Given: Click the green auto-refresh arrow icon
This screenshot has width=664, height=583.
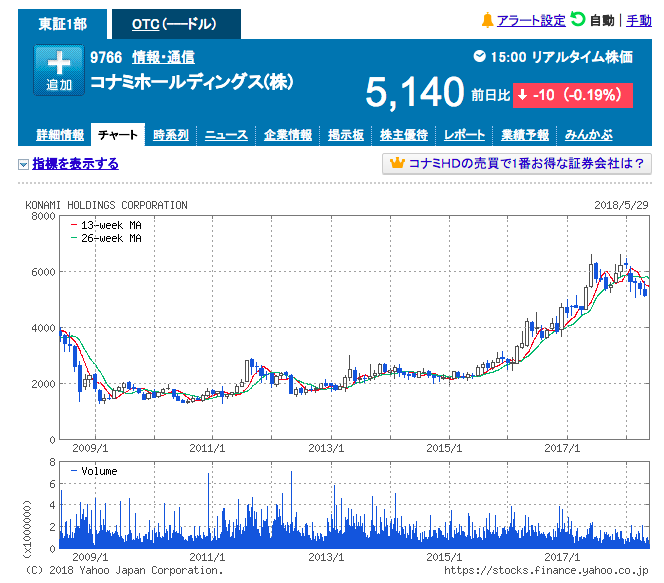Looking at the screenshot, I should click(x=578, y=19).
